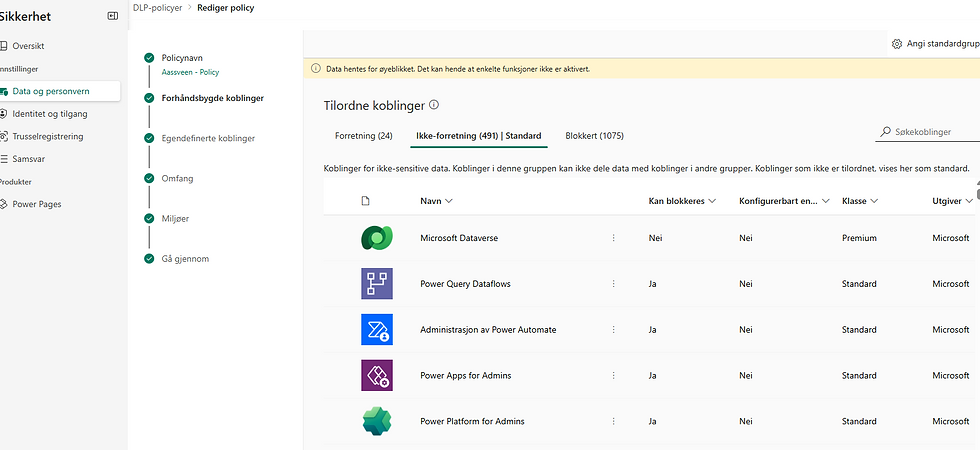Click the info icon beside Tilordne koblinger
Viewport: 980px width, 450px height.
(434, 105)
